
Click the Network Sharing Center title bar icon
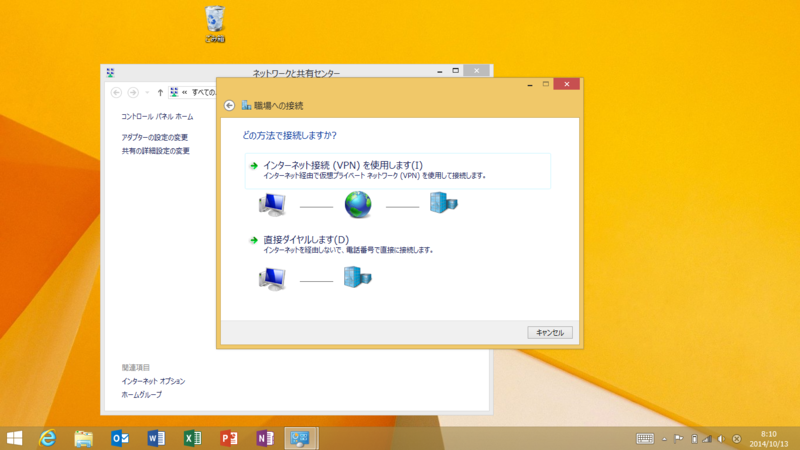coord(110,72)
